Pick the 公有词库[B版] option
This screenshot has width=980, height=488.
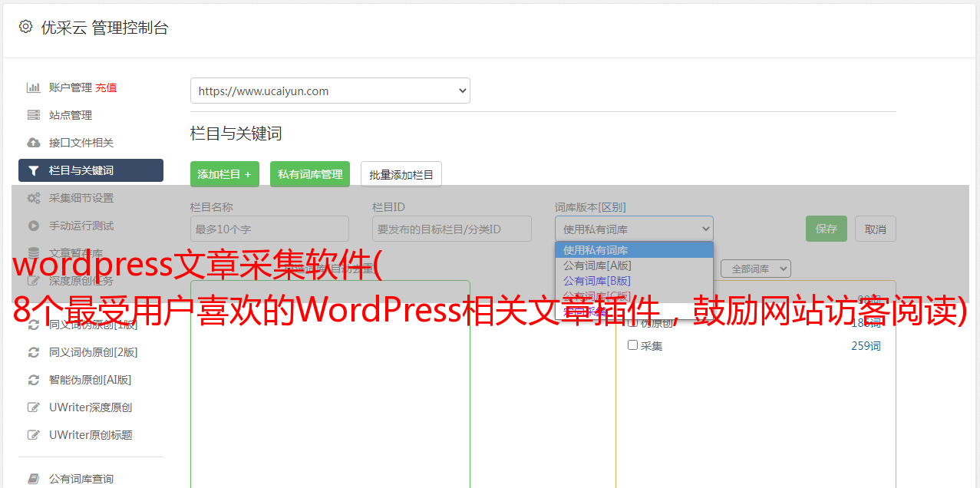(x=634, y=281)
